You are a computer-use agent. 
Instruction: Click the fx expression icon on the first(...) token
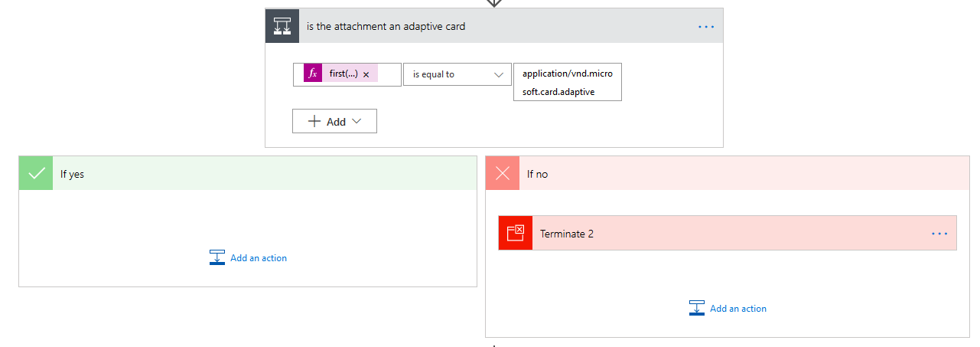coord(312,74)
